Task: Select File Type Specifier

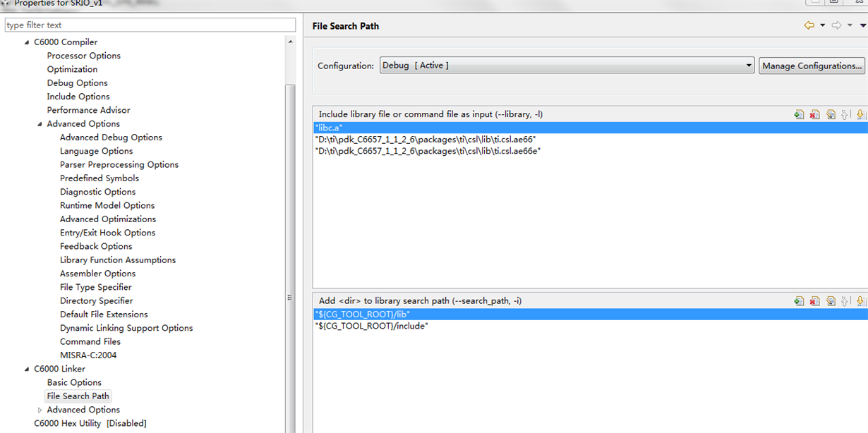Action: pos(95,287)
